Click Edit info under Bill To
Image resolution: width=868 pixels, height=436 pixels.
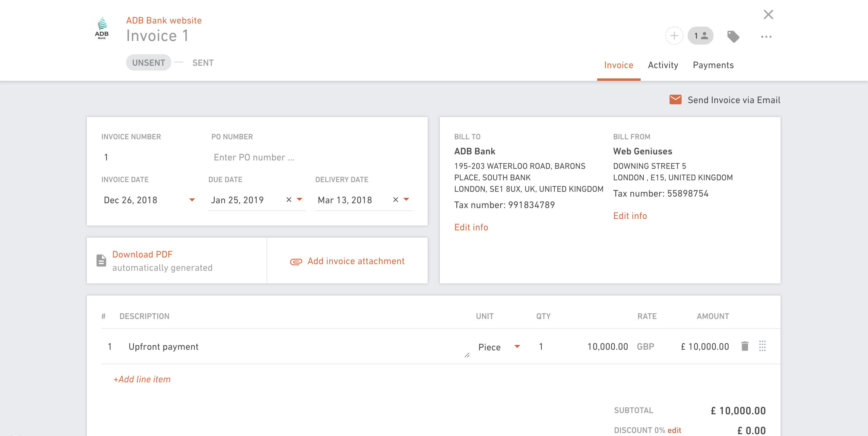471,227
